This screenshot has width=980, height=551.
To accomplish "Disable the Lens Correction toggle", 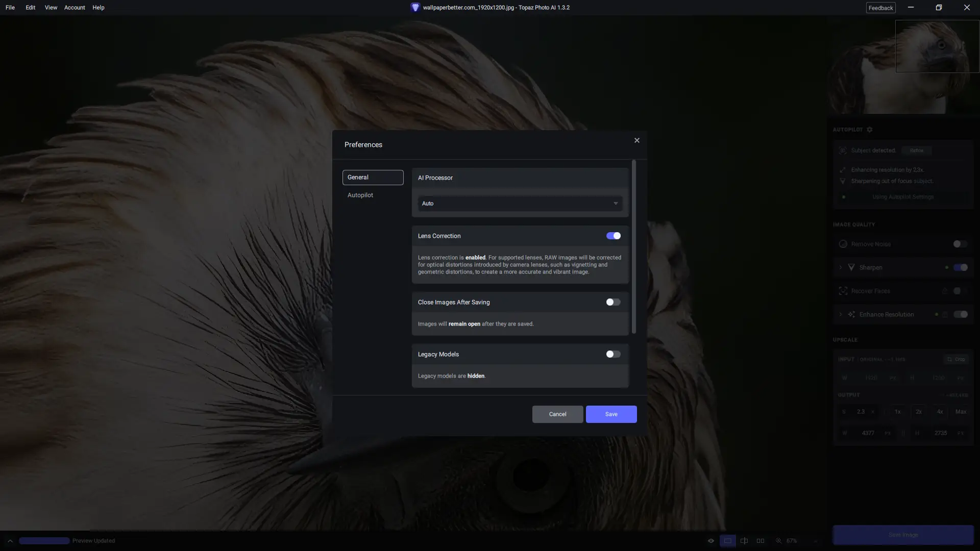I will click(613, 236).
